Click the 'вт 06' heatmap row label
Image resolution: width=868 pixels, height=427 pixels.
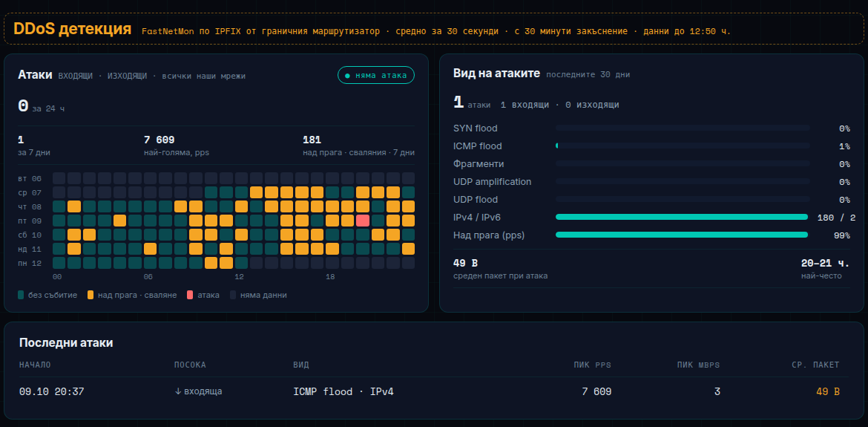(x=30, y=179)
